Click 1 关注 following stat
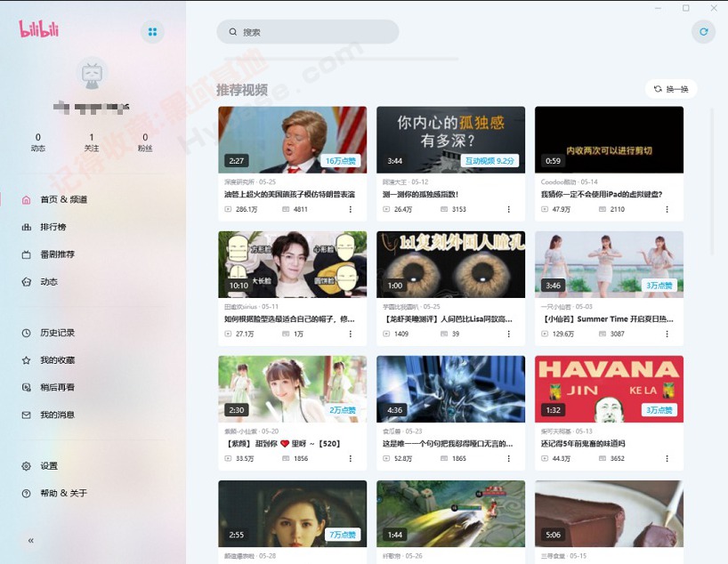The height and width of the screenshot is (564, 728). click(x=92, y=142)
